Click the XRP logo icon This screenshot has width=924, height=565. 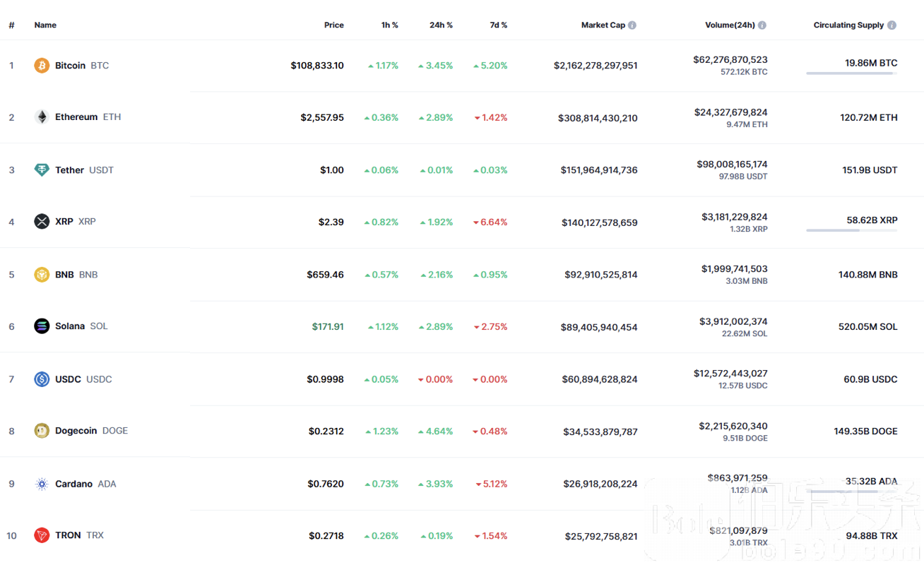[42, 222]
